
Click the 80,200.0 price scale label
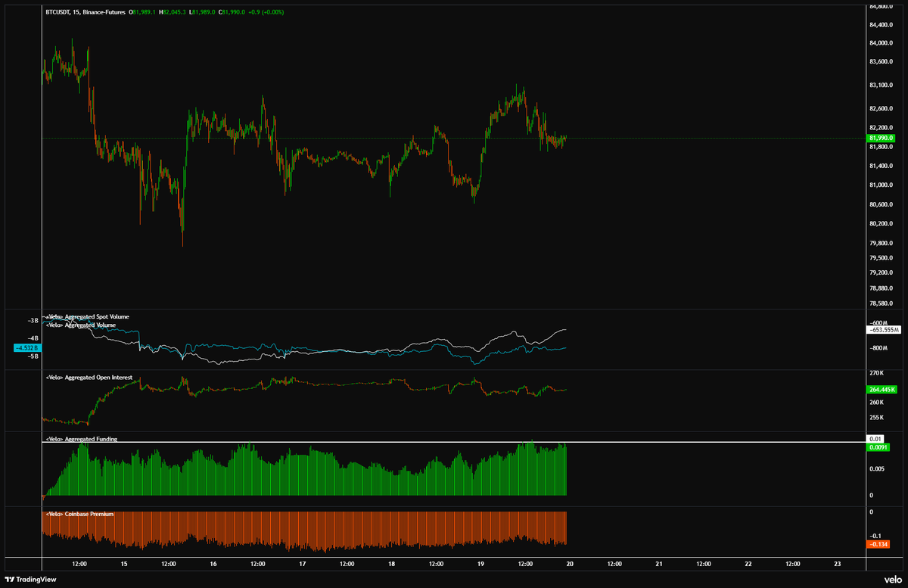point(882,223)
